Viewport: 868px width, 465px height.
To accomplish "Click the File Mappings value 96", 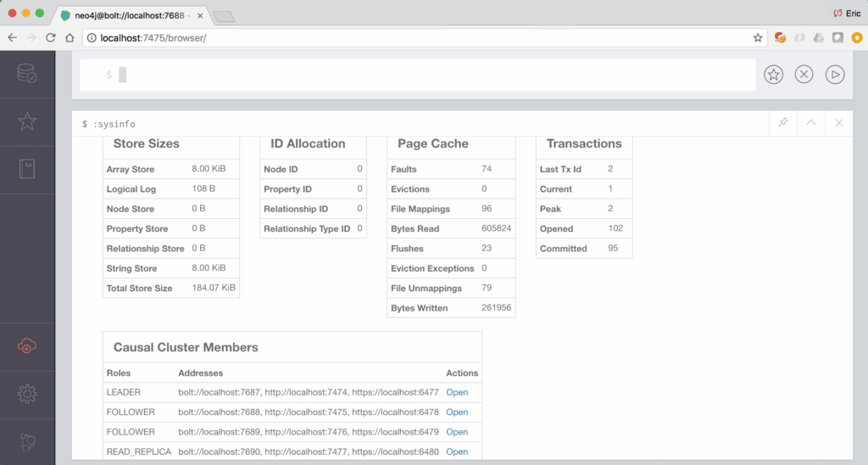I will [x=487, y=209].
